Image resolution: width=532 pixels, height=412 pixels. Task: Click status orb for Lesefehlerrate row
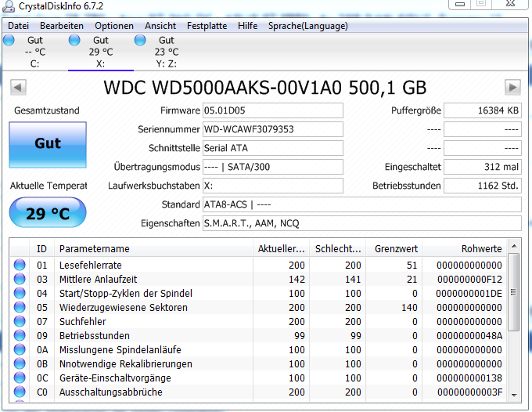point(20,265)
